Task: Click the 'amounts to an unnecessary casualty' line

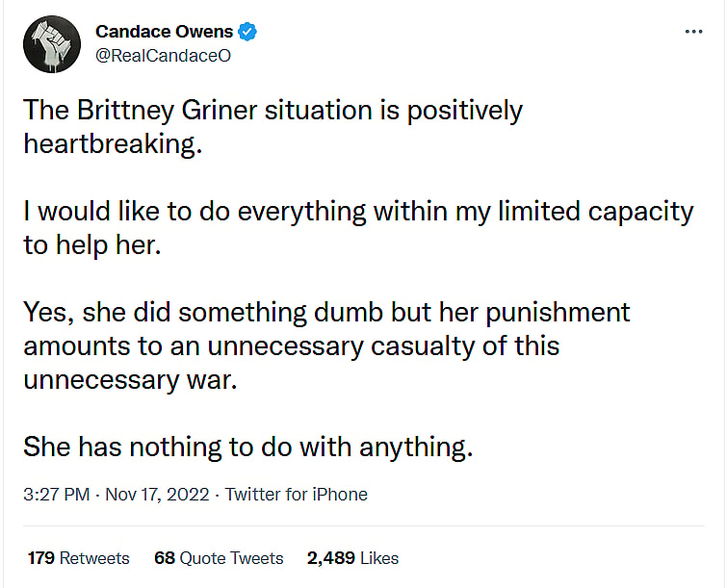Action: tap(292, 346)
